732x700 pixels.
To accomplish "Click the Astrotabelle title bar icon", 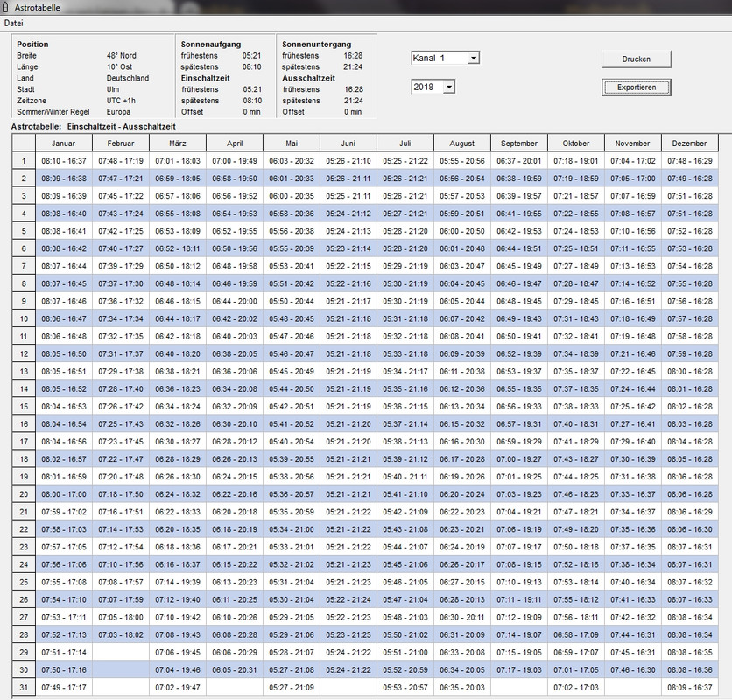I will coord(5,7).
